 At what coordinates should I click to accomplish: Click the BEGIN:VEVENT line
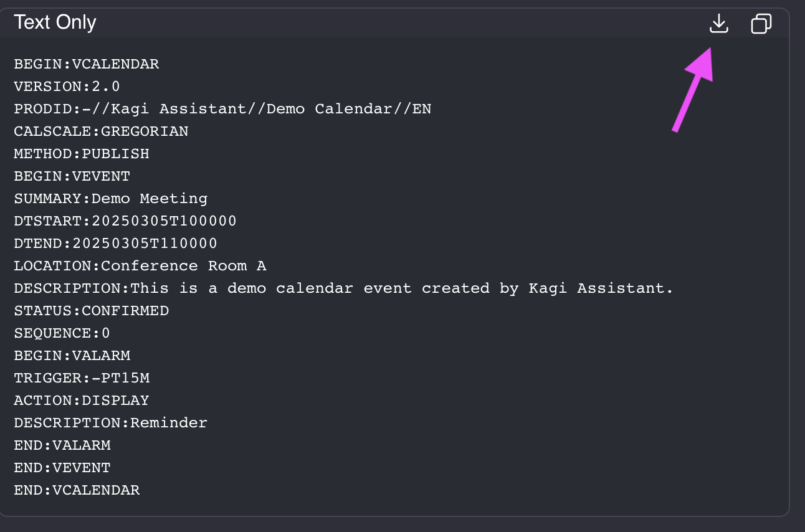tap(72, 176)
